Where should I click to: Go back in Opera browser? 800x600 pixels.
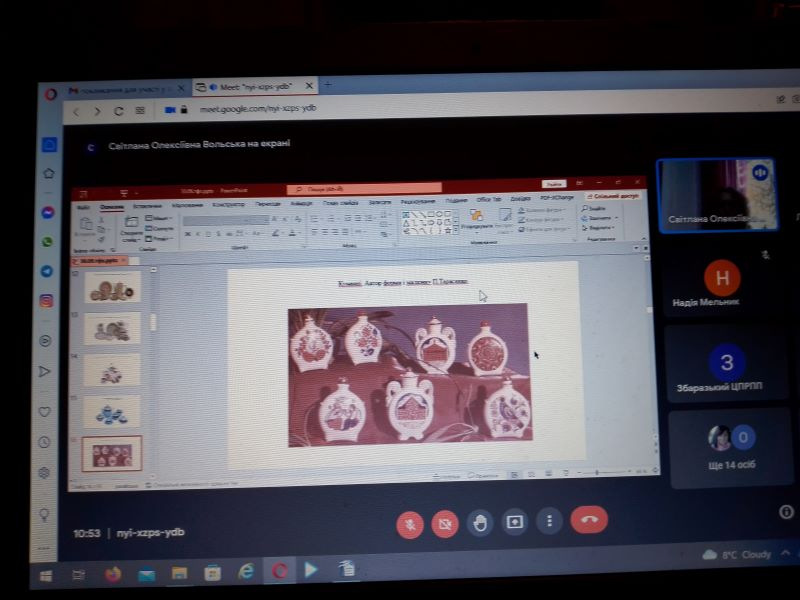coord(77,112)
